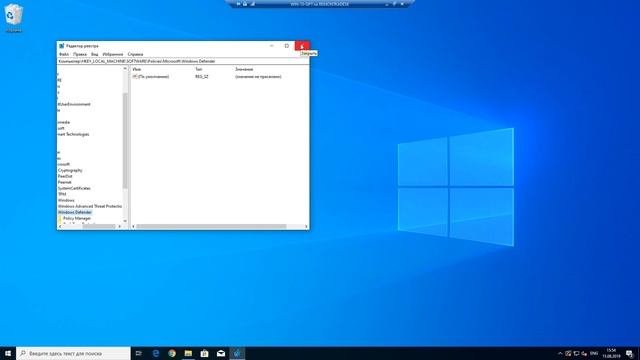Open the Action Center notifications icon

629,353
